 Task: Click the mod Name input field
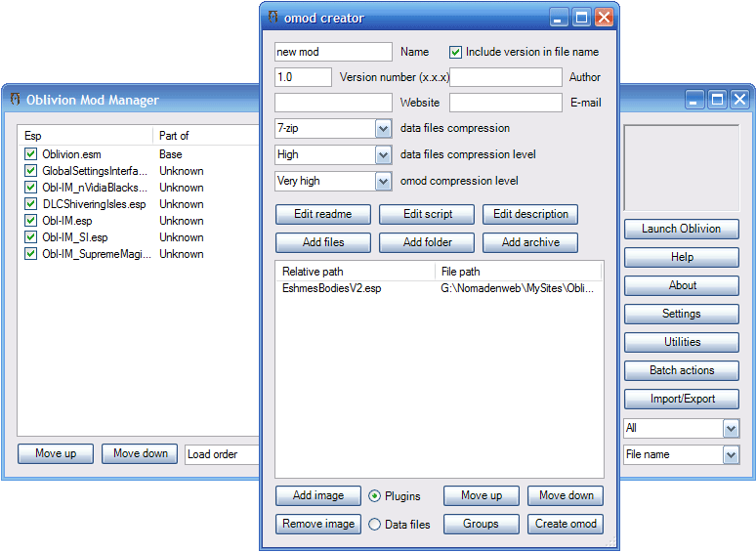tap(333, 52)
